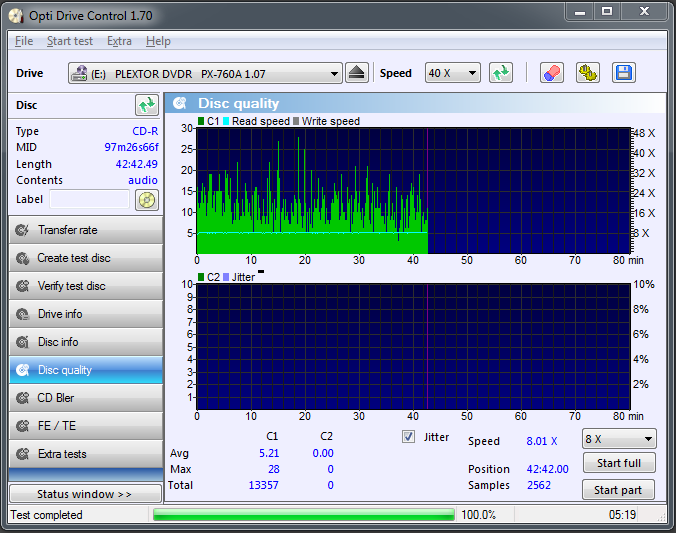The width and height of the screenshot is (676, 533).
Task: Select the Disc quality section
Action: tap(86, 370)
